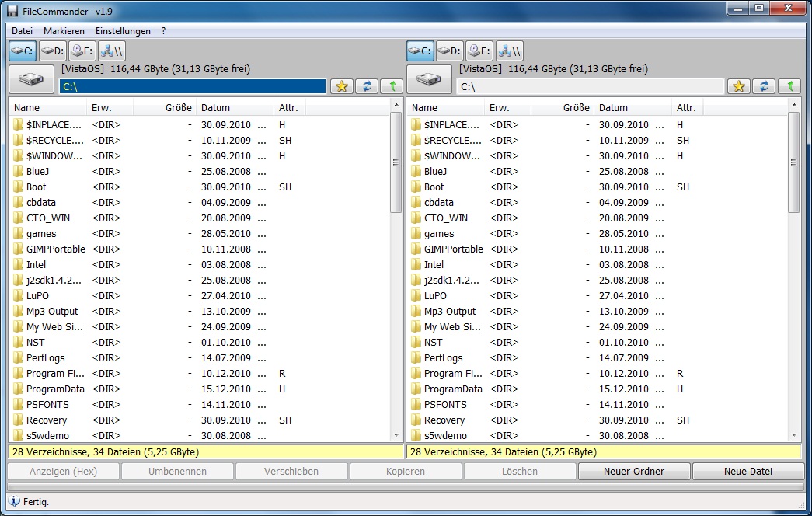Refresh the left pane directory listing
812x516 pixels.
click(367, 86)
